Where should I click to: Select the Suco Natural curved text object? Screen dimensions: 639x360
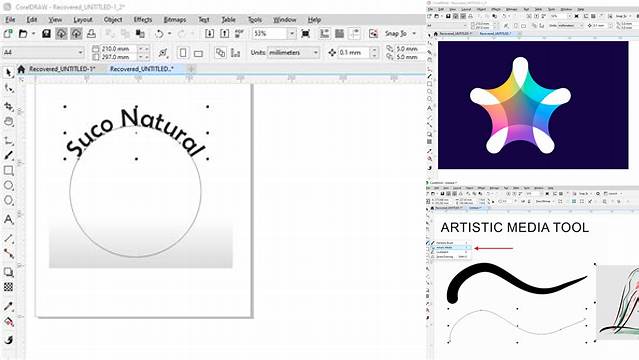[x=136, y=132]
